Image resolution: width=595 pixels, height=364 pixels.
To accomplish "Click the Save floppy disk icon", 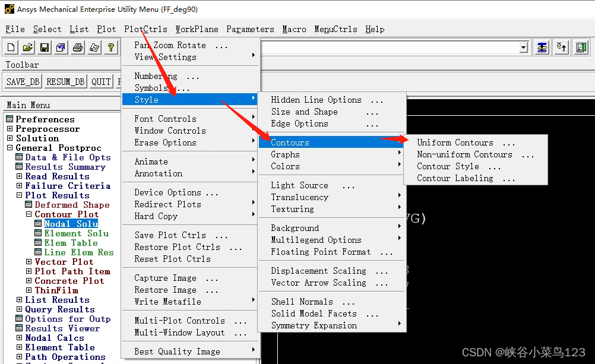I will click(45, 48).
